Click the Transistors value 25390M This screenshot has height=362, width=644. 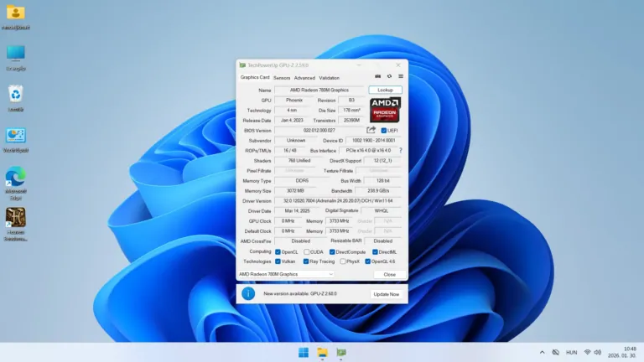click(x=351, y=121)
